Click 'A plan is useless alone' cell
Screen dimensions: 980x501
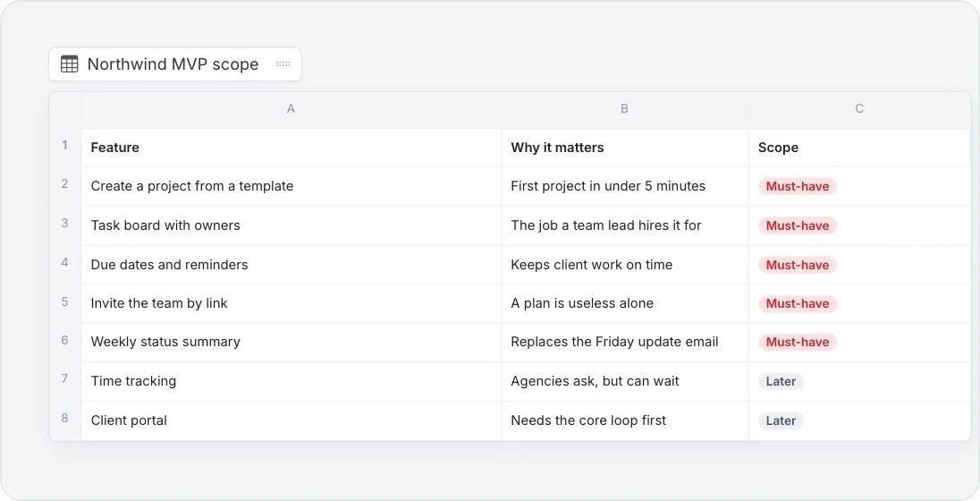(x=625, y=303)
